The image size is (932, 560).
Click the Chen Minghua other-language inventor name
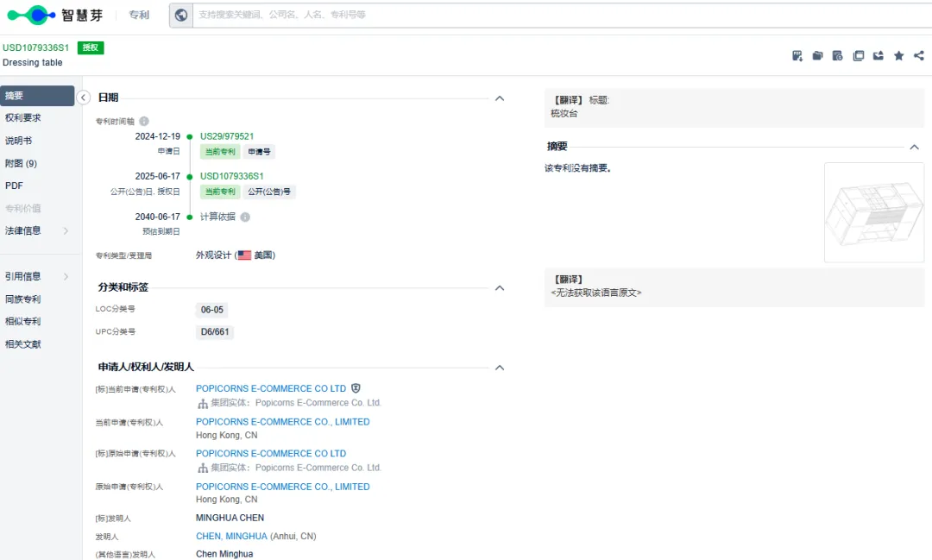(224, 554)
